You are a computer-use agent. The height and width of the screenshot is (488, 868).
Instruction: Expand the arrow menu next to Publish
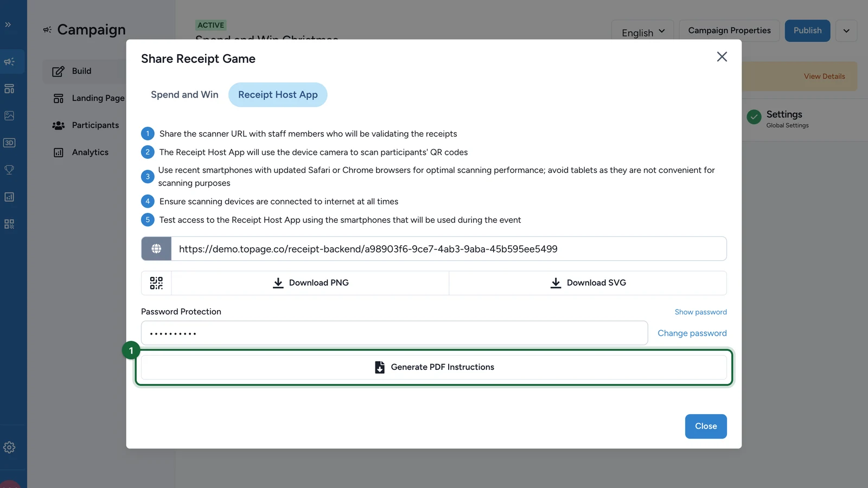846,31
